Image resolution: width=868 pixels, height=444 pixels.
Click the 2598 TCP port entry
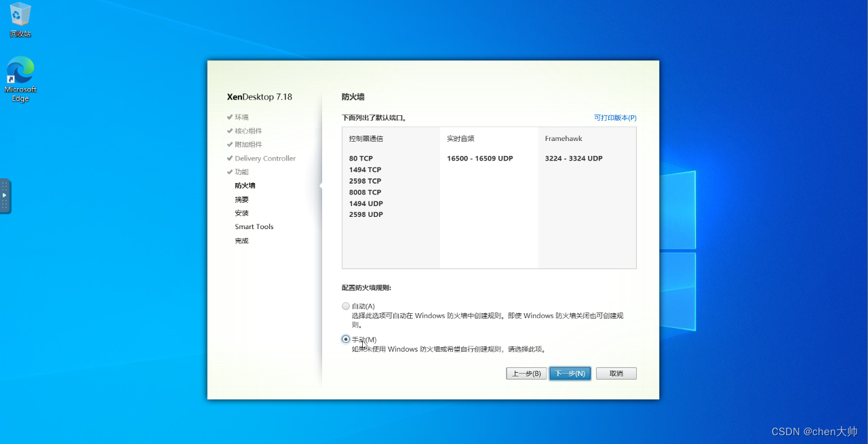tap(365, 181)
